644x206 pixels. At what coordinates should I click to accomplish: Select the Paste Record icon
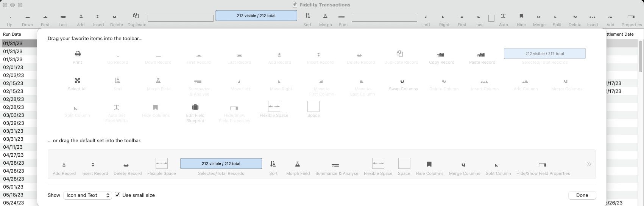[x=482, y=54]
